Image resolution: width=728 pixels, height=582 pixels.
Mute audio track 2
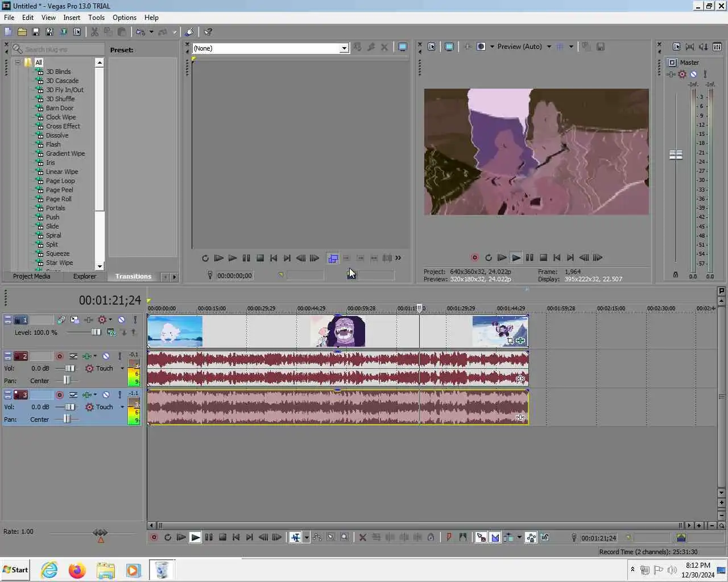pyautogui.click(x=106, y=356)
